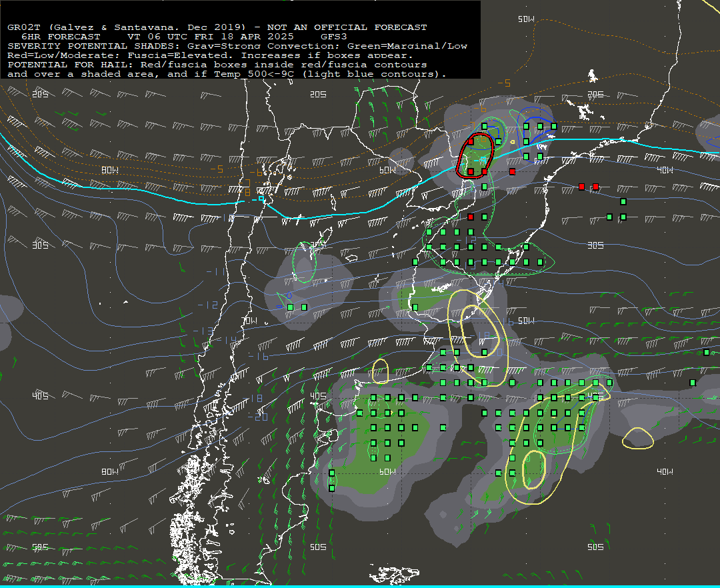The height and width of the screenshot is (588, 720).
Task: Click the '-11' temperature contour label
Action: click(215, 272)
